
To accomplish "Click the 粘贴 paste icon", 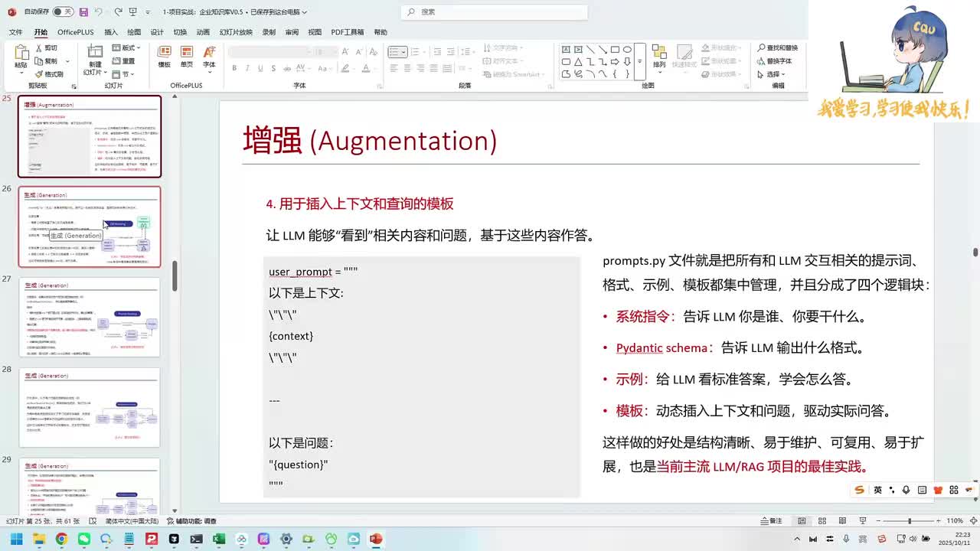I will [x=21, y=54].
